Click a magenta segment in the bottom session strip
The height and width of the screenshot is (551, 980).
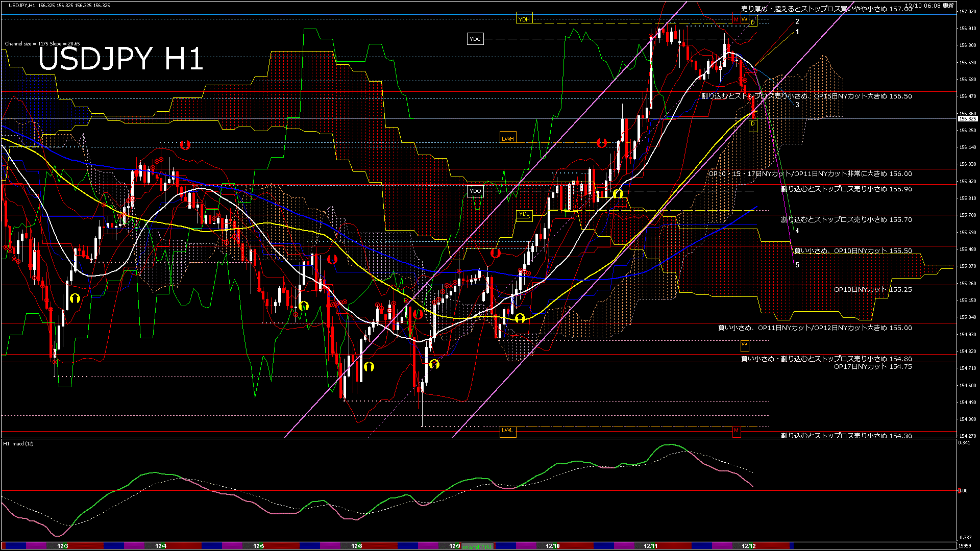(36, 545)
